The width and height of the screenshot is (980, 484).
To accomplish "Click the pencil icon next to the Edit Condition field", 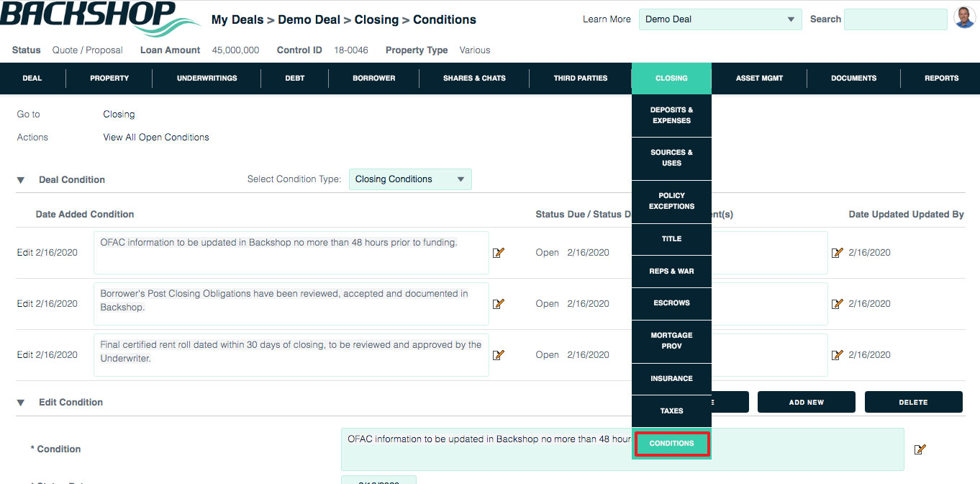I will [x=920, y=449].
